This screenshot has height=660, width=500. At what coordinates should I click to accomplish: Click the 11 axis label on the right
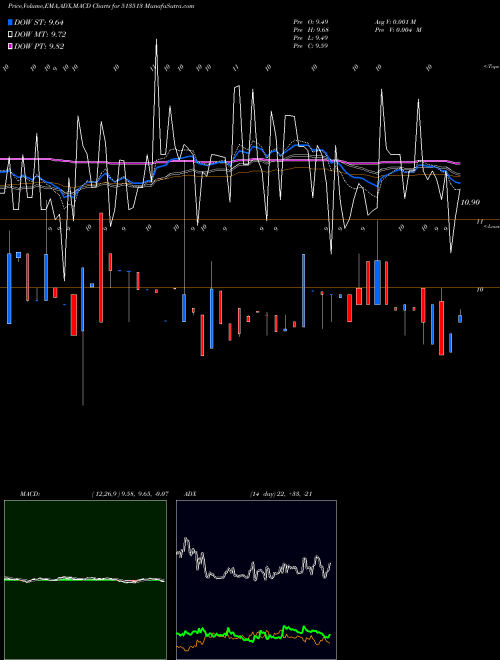tap(479, 221)
